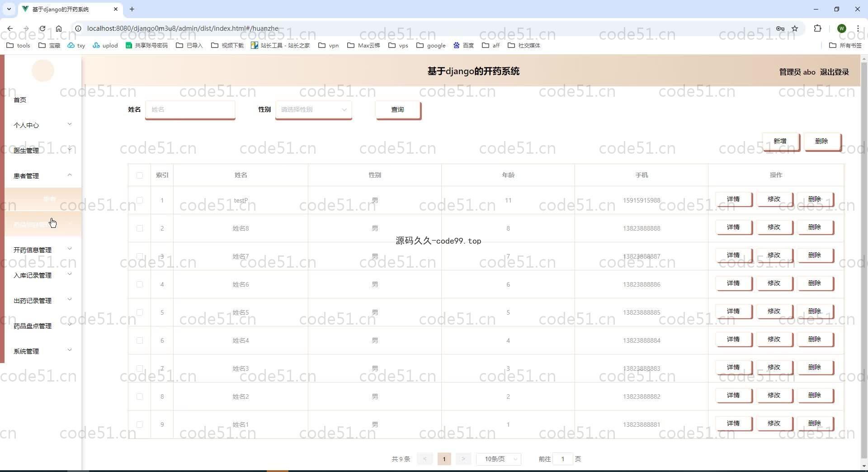
Task: Click 修改 for the 姓名8 row
Action: pos(774,227)
